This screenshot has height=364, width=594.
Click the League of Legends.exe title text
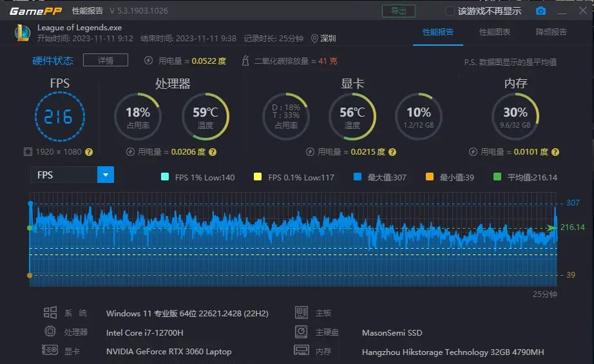click(79, 28)
